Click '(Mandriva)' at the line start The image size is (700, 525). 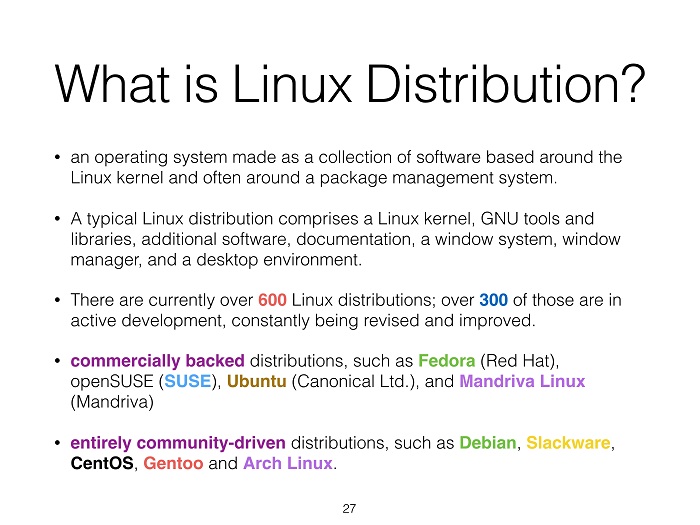(x=112, y=402)
